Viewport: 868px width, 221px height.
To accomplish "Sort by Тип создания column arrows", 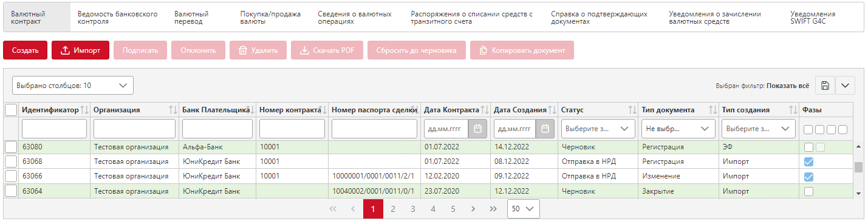I will point(793,110).
